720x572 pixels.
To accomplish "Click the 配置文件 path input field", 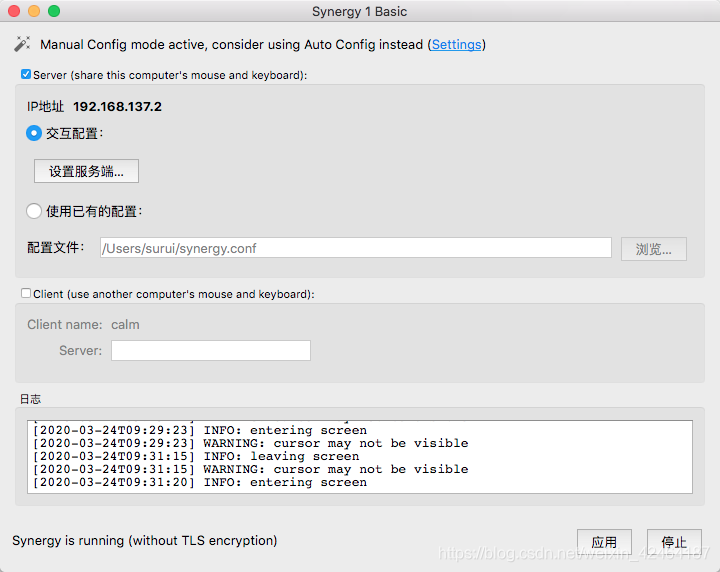I will pyautogui.click(x=356, y=248).
